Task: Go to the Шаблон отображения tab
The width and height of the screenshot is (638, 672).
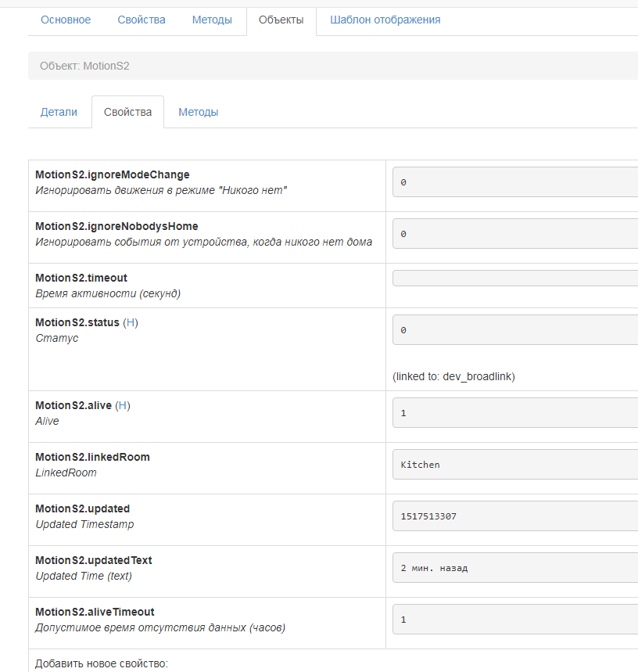Action: [x=385, y=20]
